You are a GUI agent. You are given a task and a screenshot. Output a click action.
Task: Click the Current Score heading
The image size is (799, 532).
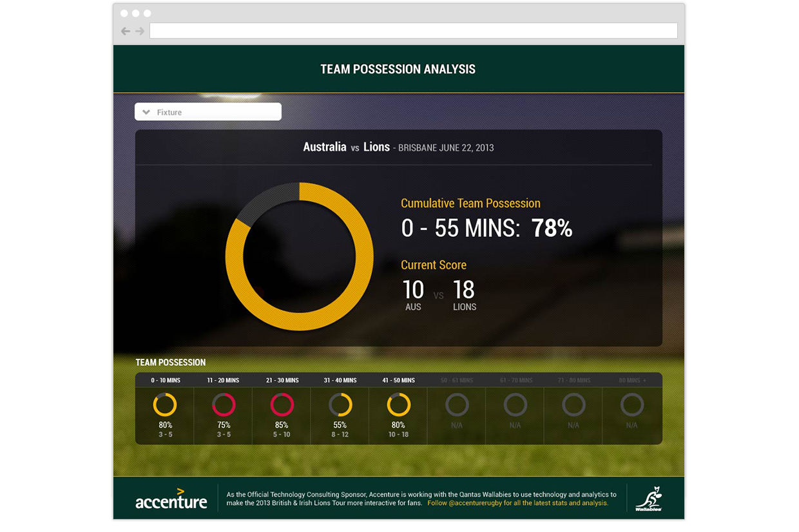434,265
